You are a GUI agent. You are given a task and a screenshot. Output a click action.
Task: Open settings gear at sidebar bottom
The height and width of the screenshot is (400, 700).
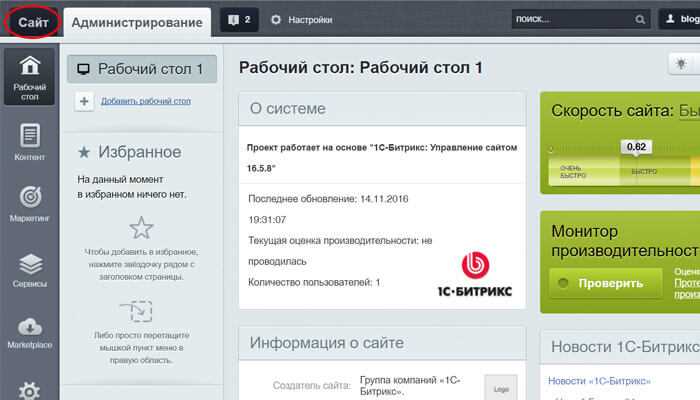(29, 391)
